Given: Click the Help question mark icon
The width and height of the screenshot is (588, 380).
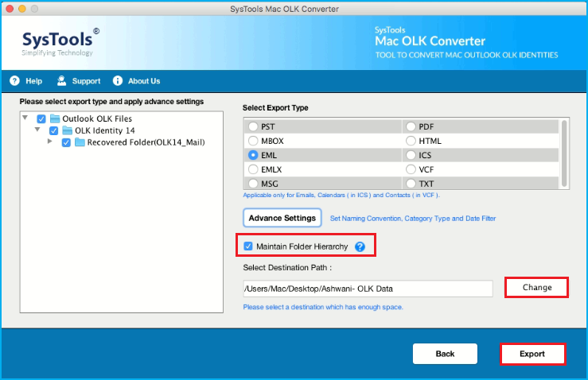Looking at the screenshot, I should point(14,80).
